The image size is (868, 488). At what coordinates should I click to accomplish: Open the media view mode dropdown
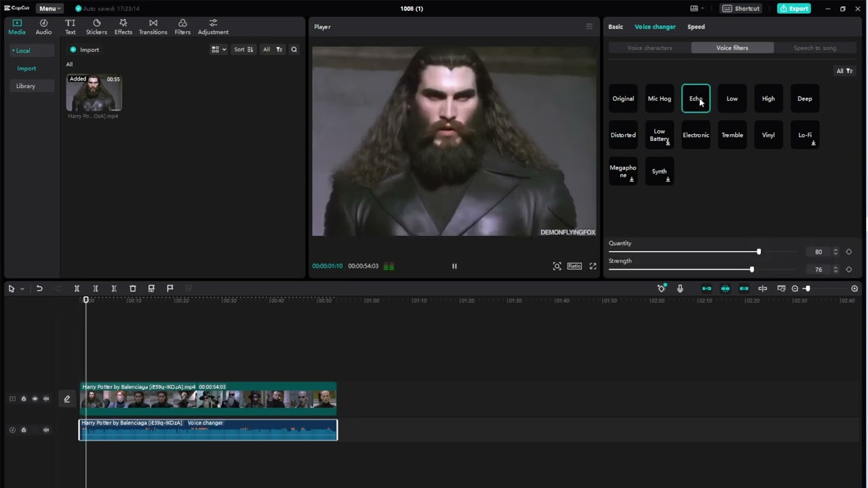pyautogui.click(x=218, y=49)
